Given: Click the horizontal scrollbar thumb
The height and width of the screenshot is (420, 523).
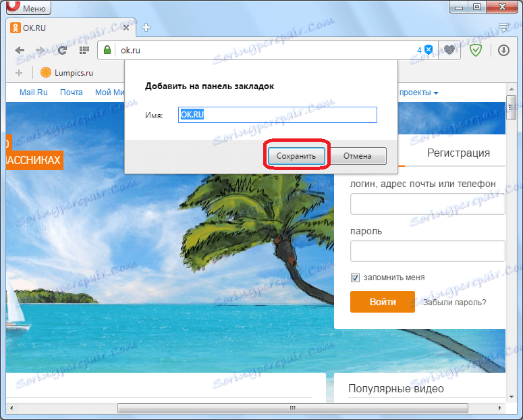Looking at the screenshot, I should (293, 408).
